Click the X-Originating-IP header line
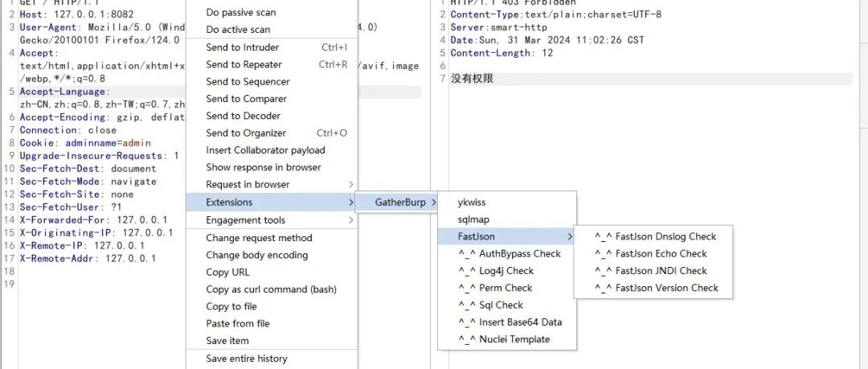868x369 pixels. pyautogui.click(x=96, y=232)
